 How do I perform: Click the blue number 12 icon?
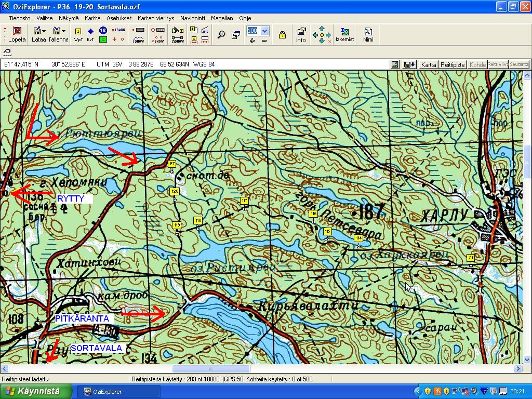[103, 31]
